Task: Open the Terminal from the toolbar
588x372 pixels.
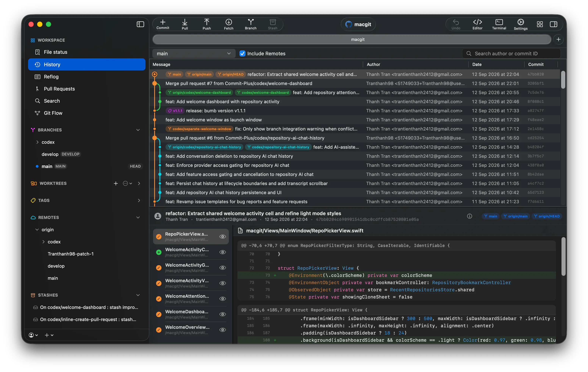Action: [x=499, y=24]
